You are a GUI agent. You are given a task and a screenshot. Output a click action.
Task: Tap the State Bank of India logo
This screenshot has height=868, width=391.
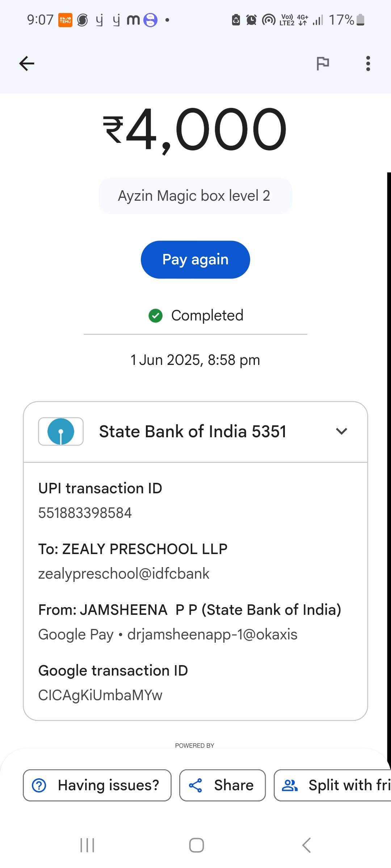tap(61, 431)
